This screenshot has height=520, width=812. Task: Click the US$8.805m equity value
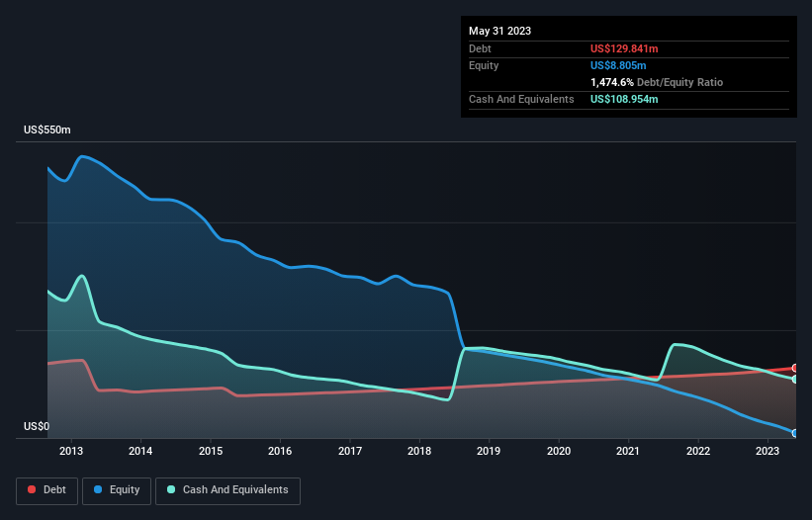(x=618, y=65)
